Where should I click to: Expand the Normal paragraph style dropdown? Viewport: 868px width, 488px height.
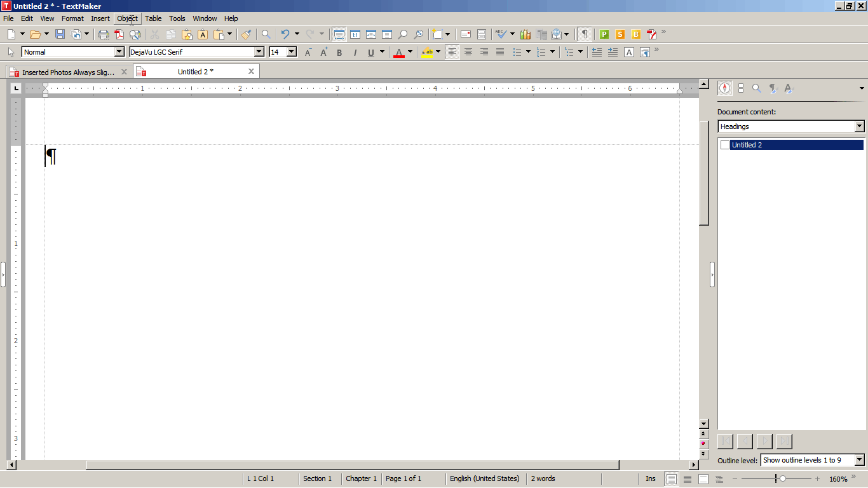pos(119,52)
